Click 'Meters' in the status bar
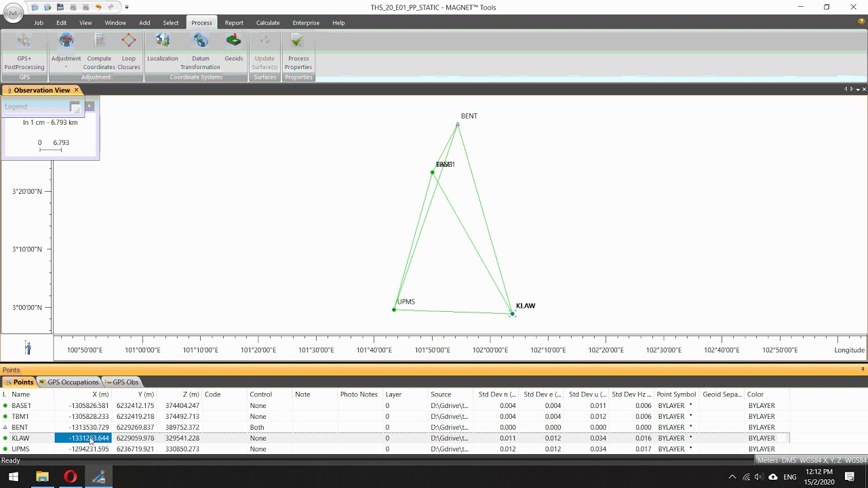The image size is (868, 488). (768, 460)
